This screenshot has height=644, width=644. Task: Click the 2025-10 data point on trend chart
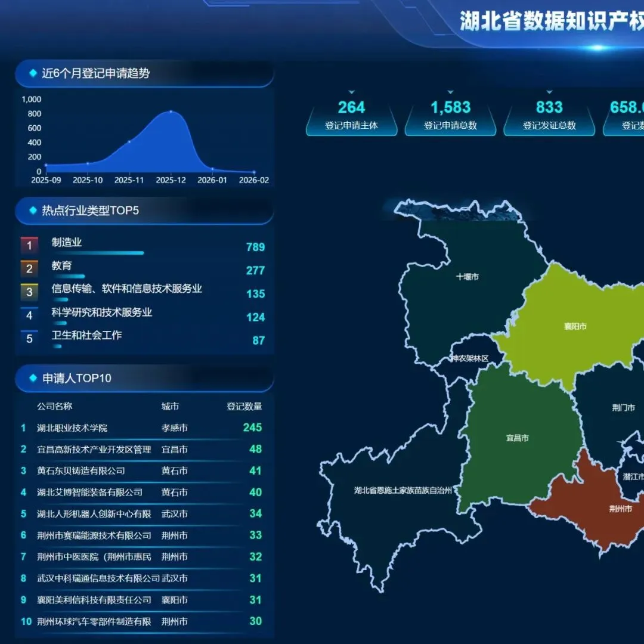pyautogui.click(x=88, y=163)
